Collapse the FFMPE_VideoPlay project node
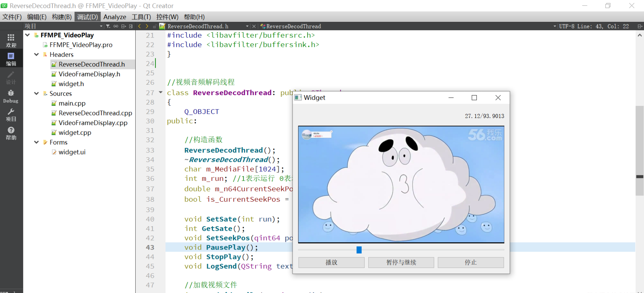This screenshot has height=293, width=644. 27,35
